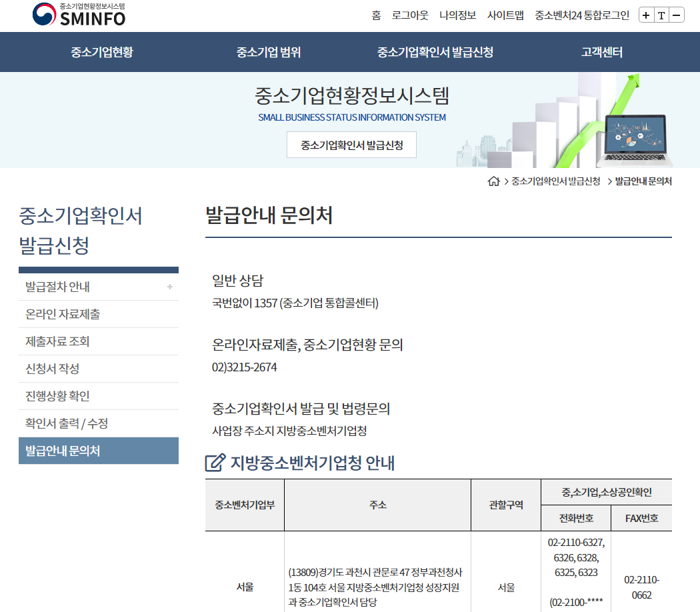
Task: Open the 중소기업 범위 menu
Action: tap(268, 52)
